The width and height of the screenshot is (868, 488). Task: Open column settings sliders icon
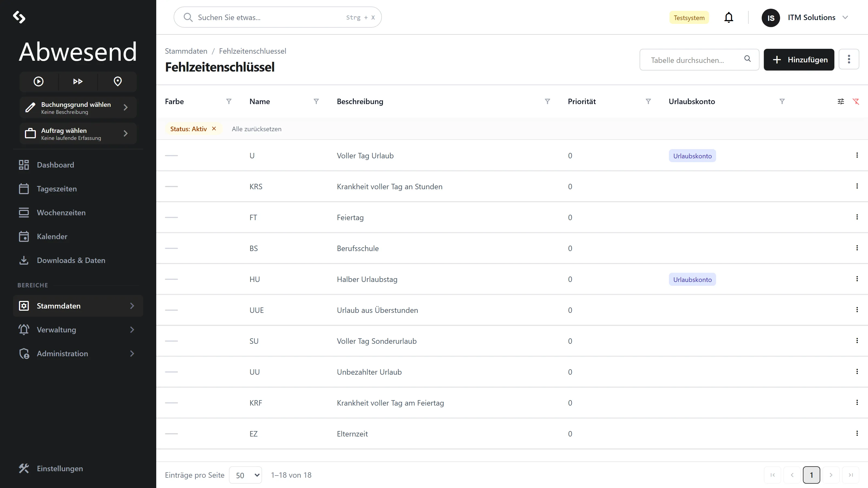click(x=841, y=101)
